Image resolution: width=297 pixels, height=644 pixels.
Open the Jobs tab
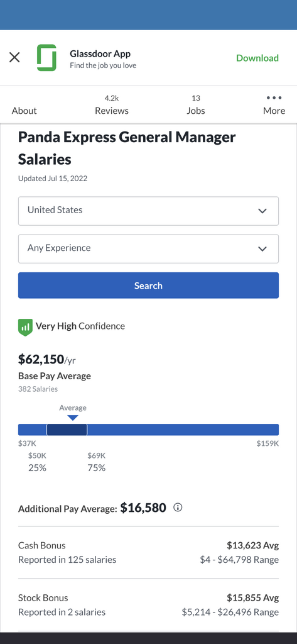click(x=196, y=105)
